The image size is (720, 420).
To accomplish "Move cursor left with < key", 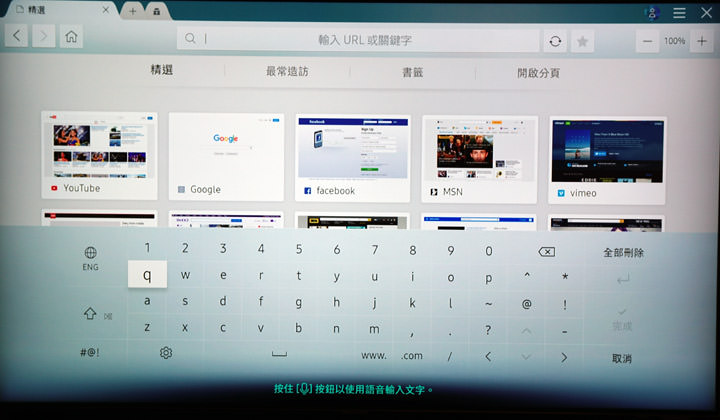I will click(x=488, y=357).
